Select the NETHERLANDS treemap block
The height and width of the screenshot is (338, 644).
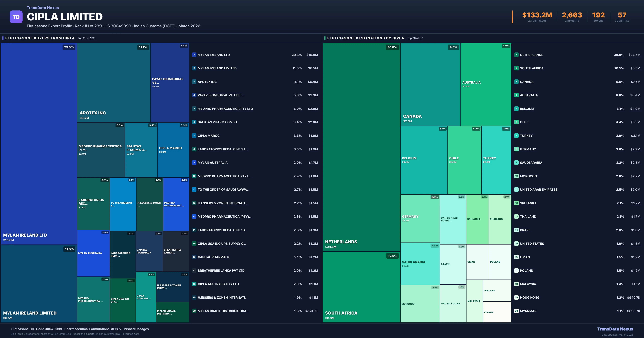pyautogui.click(x=361, y=147)
